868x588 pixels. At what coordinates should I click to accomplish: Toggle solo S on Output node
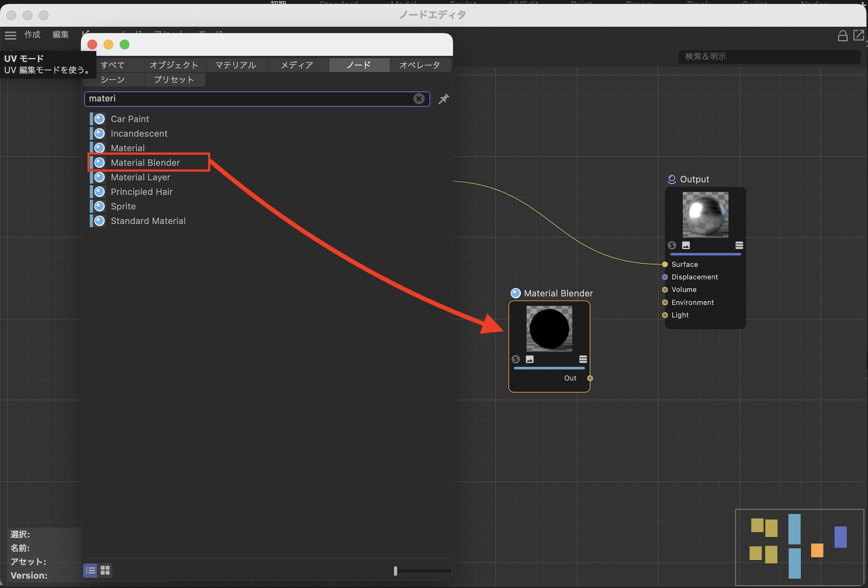(x=672, y=245)
